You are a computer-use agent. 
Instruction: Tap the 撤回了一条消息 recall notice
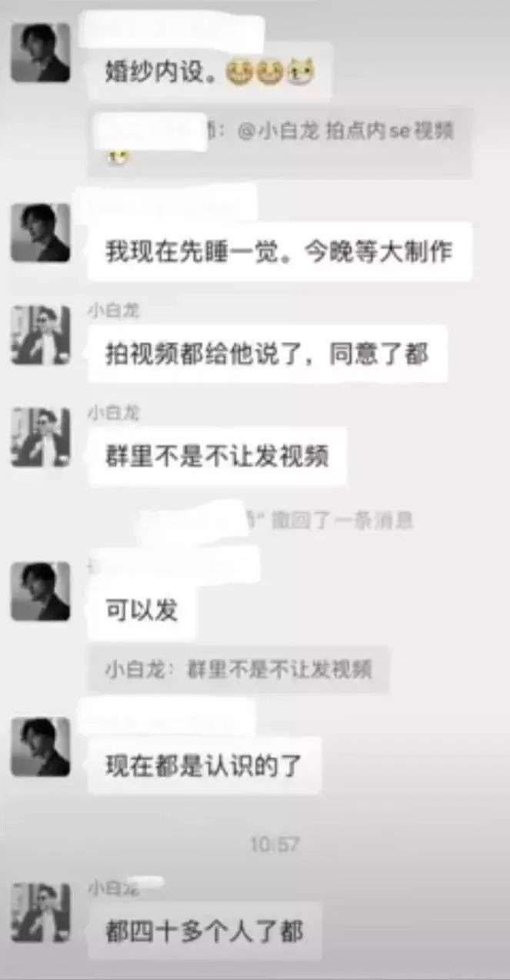pos(277,520)
